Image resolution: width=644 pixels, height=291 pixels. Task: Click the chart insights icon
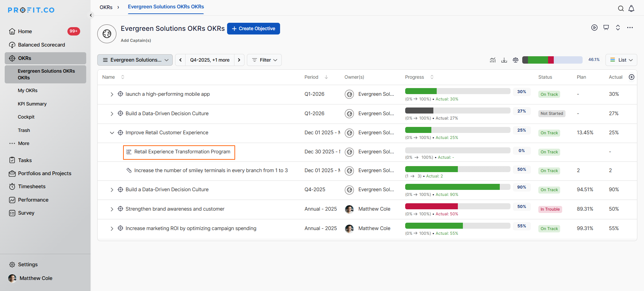[x=492, y=60]
